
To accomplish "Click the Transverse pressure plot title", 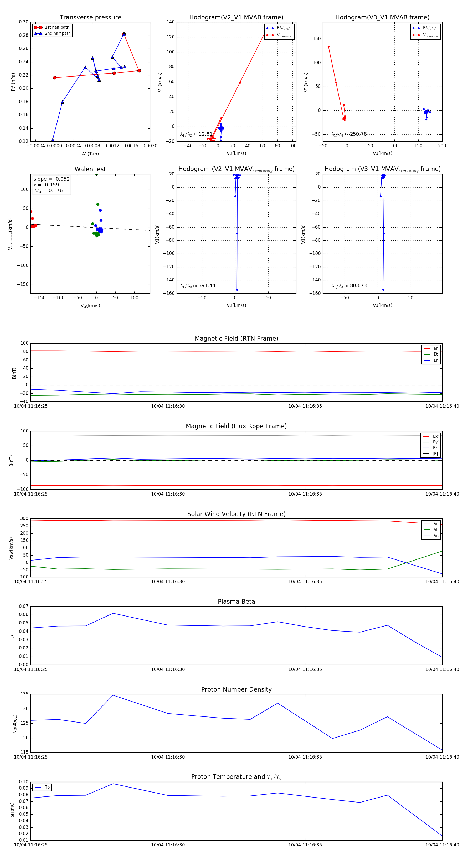I will click(x=90, y=18).
